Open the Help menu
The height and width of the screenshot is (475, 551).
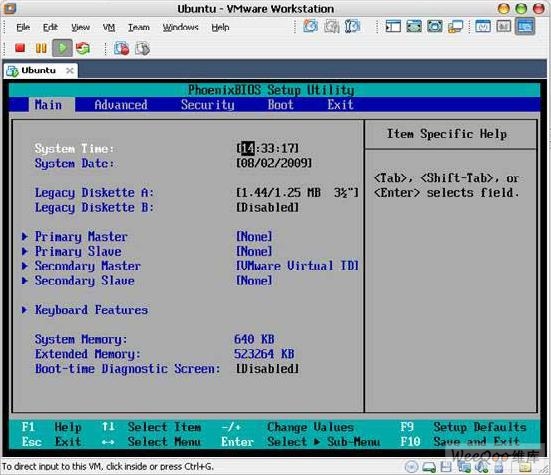220,27
